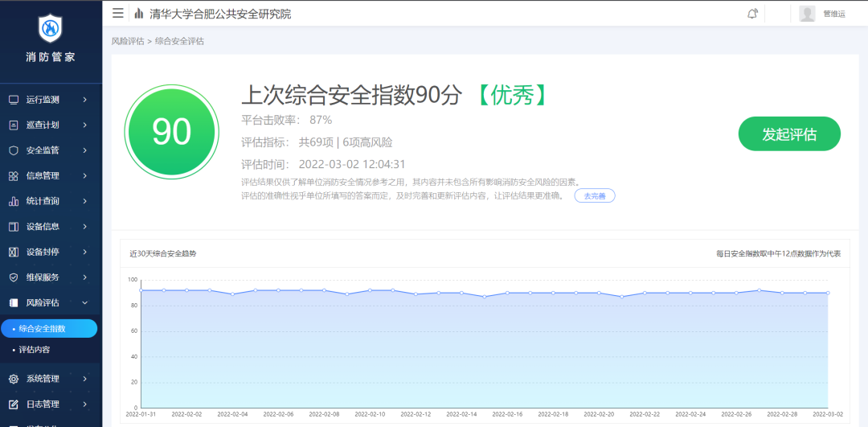Screen dimensions: 868x427
Task: Open the notification bell icon
Action: point(752,14)
